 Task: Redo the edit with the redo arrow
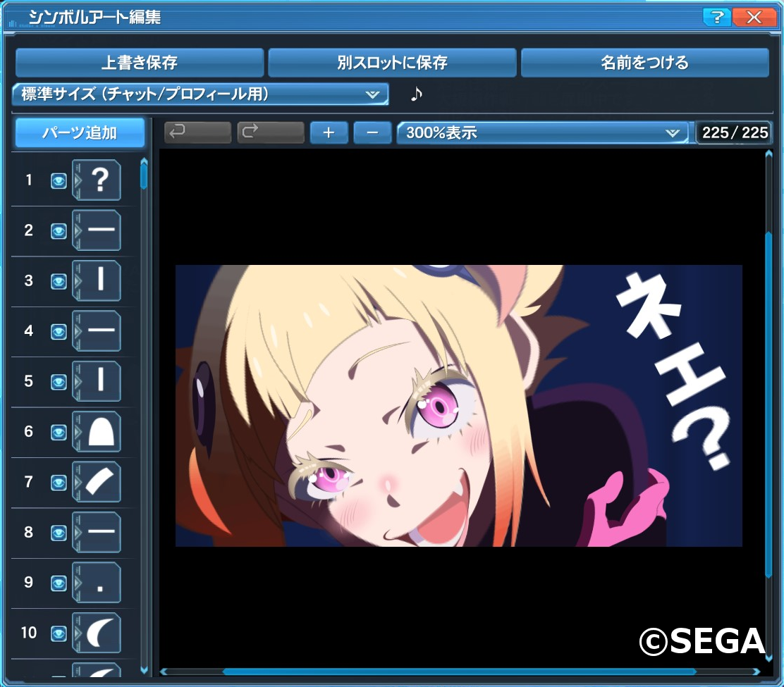pyautogui.click(x=271, y=132)
